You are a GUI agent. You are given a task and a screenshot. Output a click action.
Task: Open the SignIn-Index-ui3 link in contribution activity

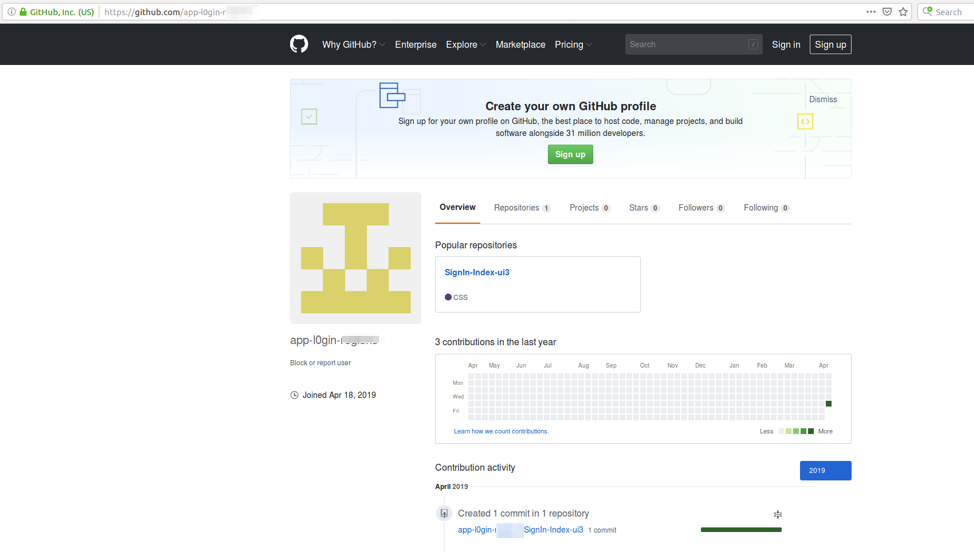coord(553,530)
